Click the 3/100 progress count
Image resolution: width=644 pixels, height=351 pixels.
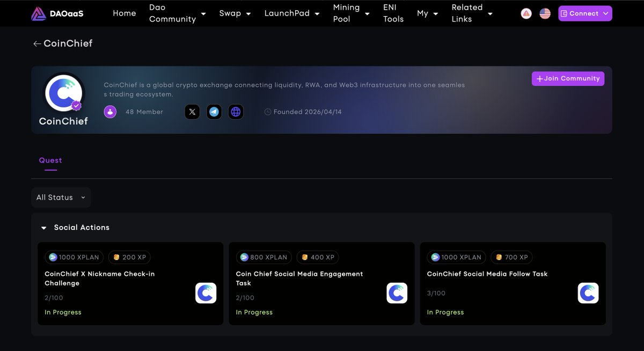[436, 293]
